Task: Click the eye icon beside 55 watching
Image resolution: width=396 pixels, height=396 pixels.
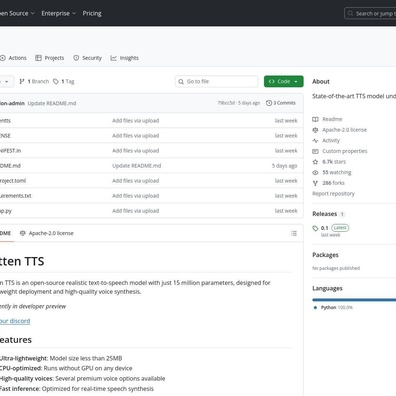Action: pos(315,173)
